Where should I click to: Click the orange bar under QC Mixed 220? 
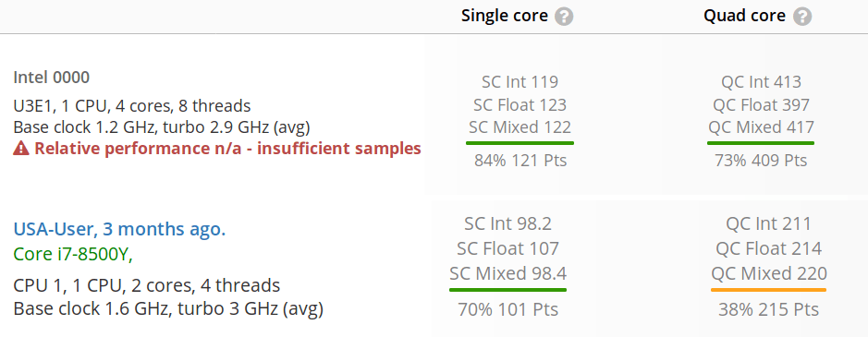pos(768,289)
